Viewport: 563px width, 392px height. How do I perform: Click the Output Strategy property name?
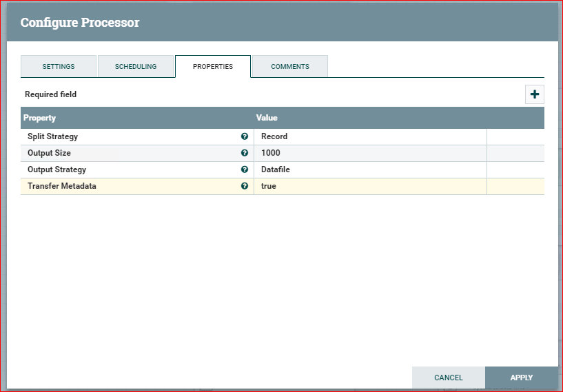(57, 169)
